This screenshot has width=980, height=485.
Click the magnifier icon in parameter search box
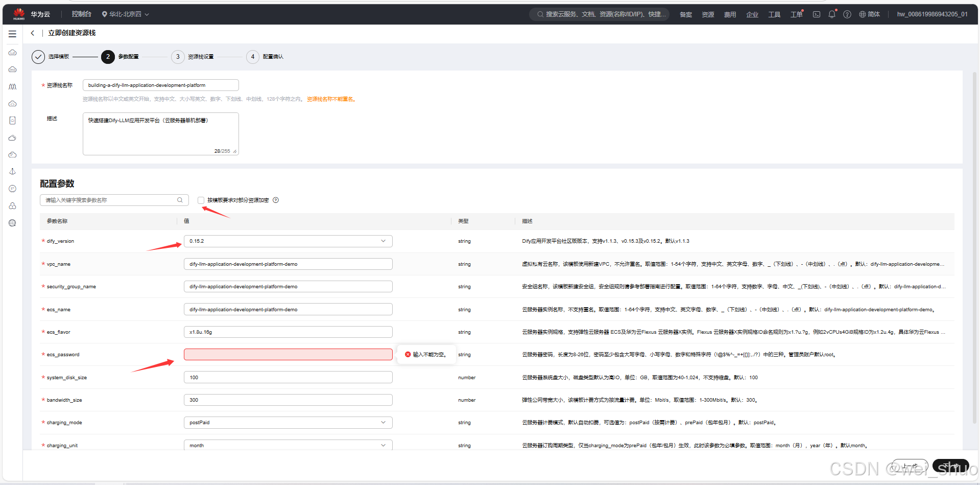pos(180,200)
